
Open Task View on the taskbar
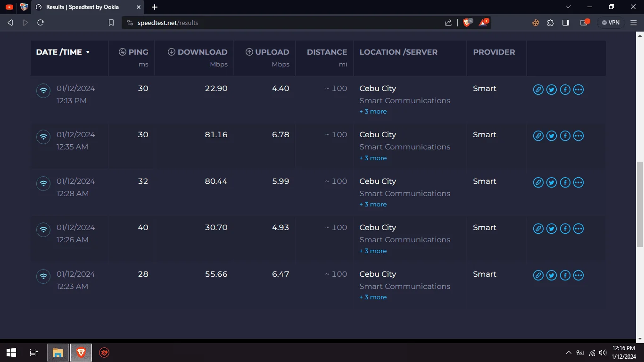[34, 353]
